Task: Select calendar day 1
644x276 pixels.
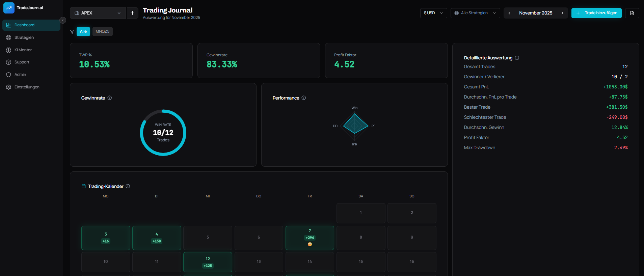Action: pos(361,213)
